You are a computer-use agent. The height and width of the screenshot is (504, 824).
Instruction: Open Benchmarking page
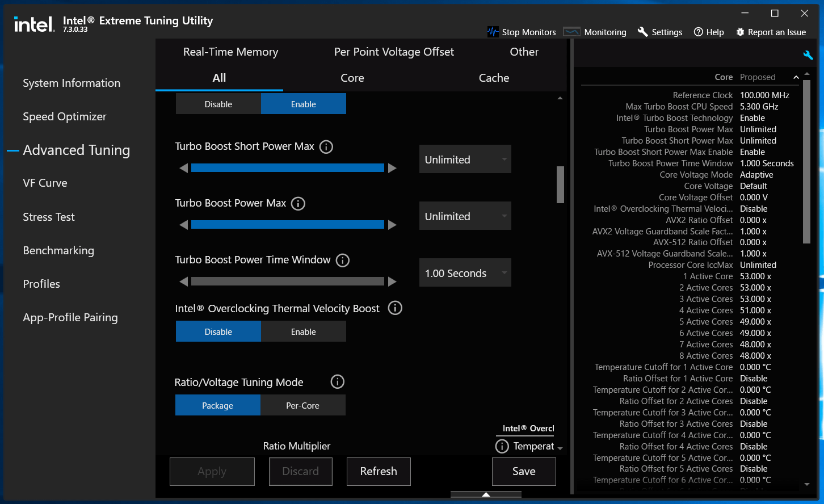tap(58, 250)
